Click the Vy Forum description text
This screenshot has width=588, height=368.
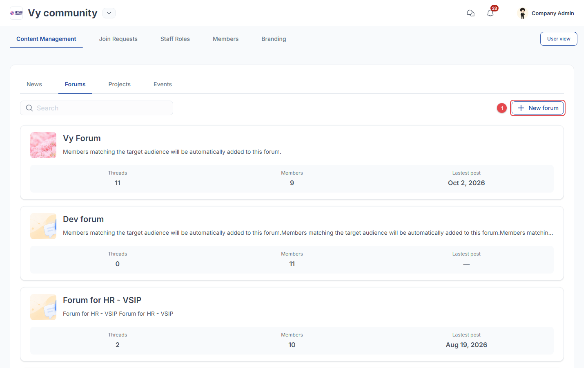tap(172, 152)
